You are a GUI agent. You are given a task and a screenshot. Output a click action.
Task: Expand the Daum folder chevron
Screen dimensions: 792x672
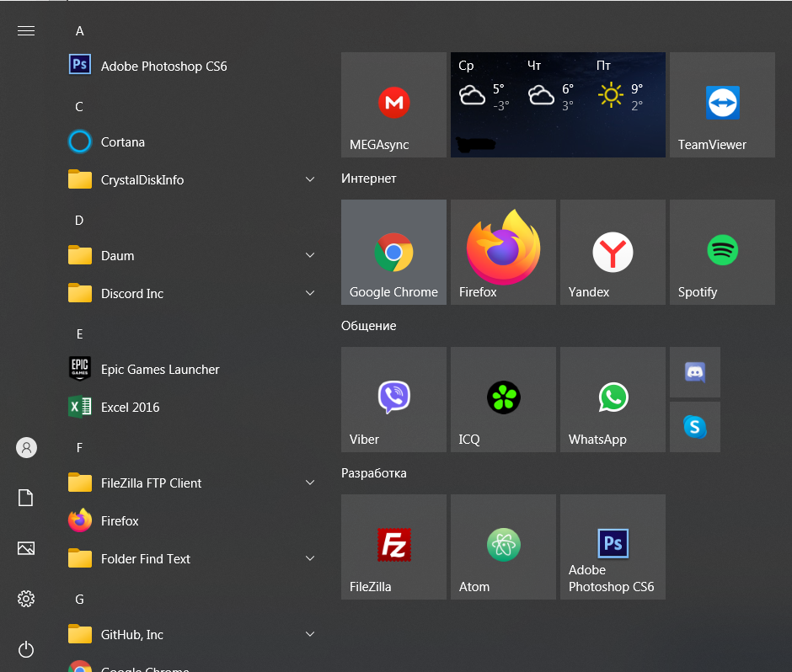tap(310, 255)
